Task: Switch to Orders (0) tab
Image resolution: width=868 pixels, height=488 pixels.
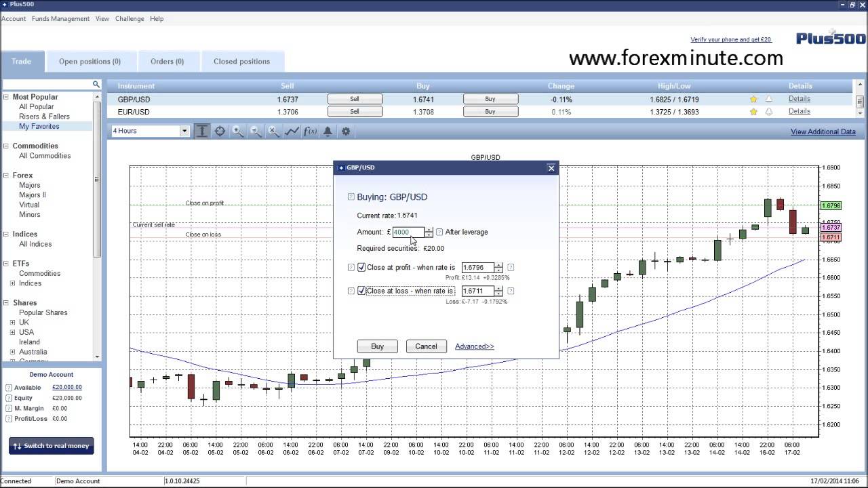Action: point(167,61)
